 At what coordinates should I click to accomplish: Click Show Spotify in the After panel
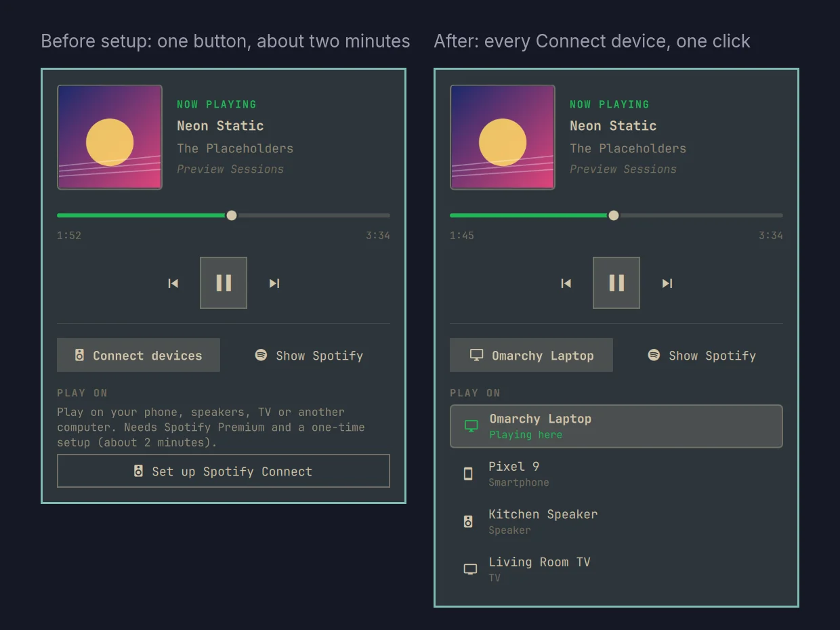702,355
